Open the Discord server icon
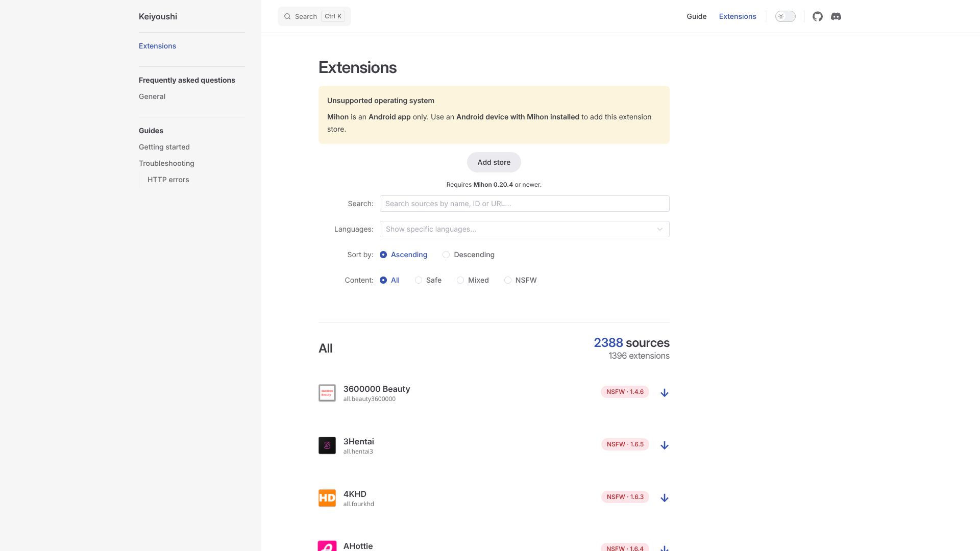 [x=836, y=16]
